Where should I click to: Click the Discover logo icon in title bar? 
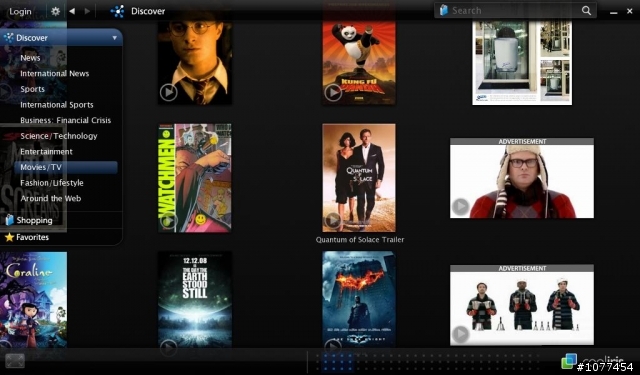coord(118,11)
